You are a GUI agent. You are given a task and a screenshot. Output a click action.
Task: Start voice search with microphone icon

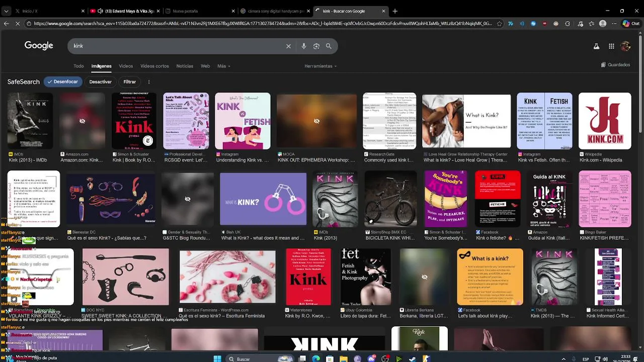[304, 46]
